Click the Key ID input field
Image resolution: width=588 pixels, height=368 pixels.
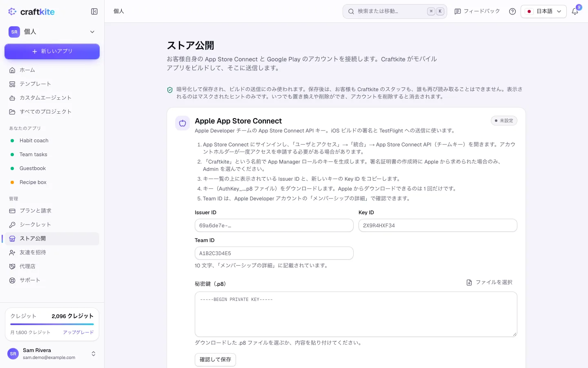tap(438, 225)
